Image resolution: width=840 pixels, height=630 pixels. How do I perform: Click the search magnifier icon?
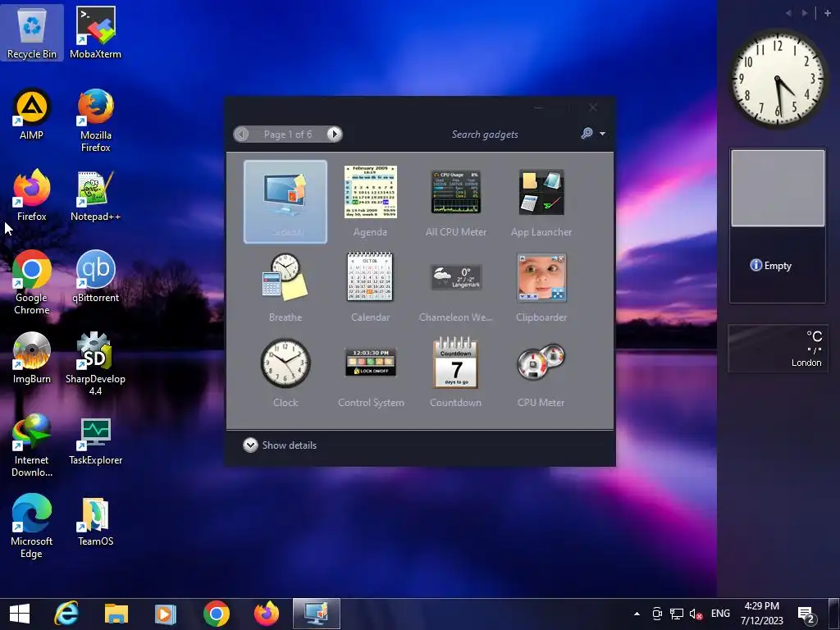tap(587, 134)
